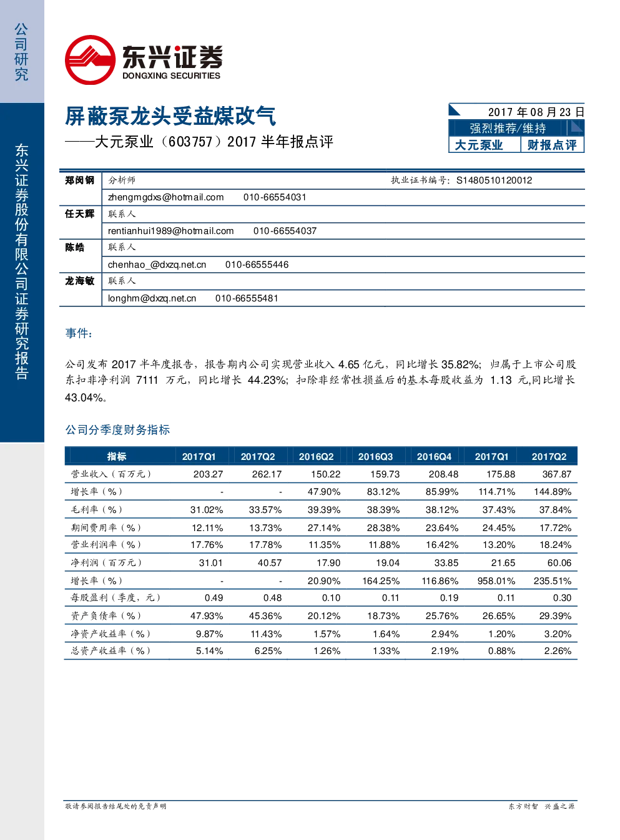Click contact name 龙海敏
Image resolution: width=620 pixels, height=840 pixels.
79,281
